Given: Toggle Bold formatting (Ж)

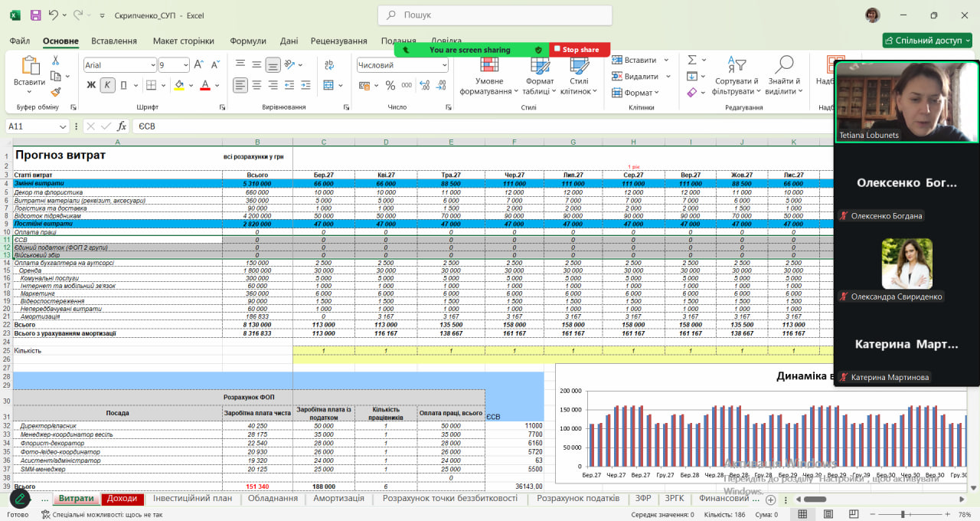Looking at the screenshot, I should tap(91, 85).
